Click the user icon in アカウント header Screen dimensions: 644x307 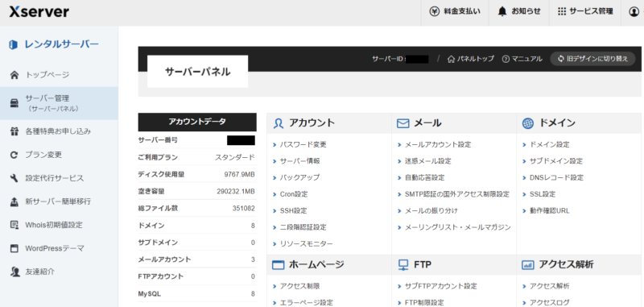279,123
